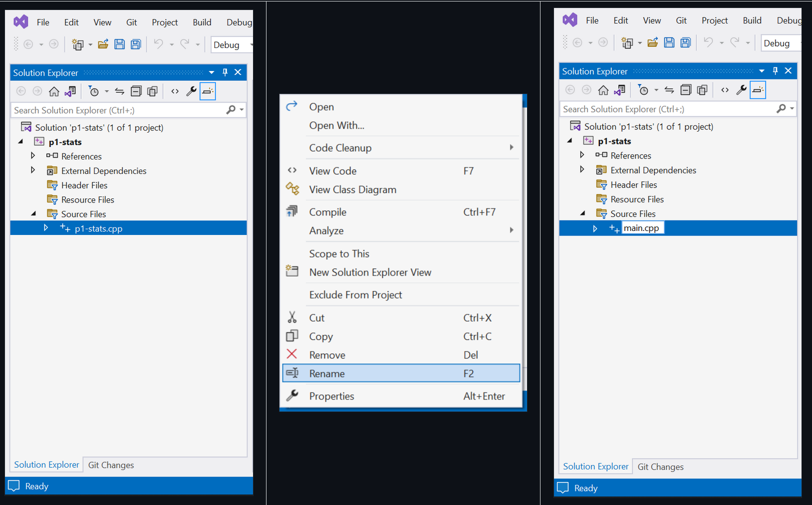Click the View Class Diagram icon
The image size is (812, 505).
(x=292, y=189)
